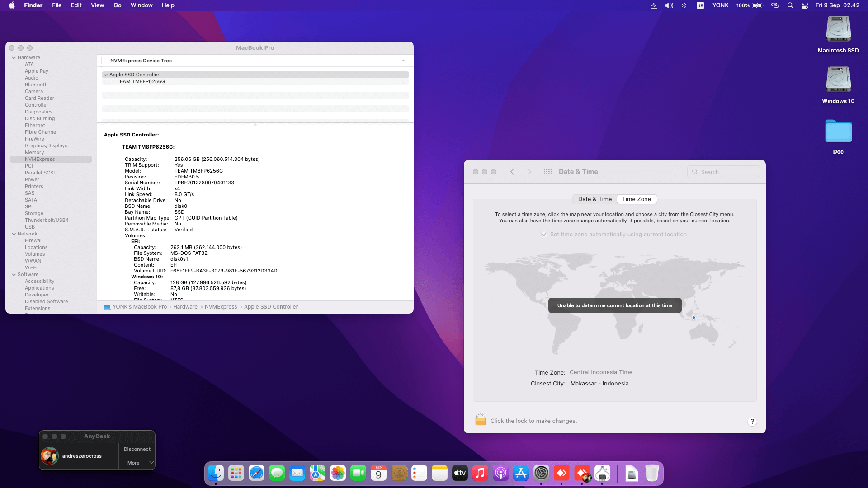Screen dimensions: 868x488
Task: Open the Trash in the Dock
Action: [x=652, y=473]
